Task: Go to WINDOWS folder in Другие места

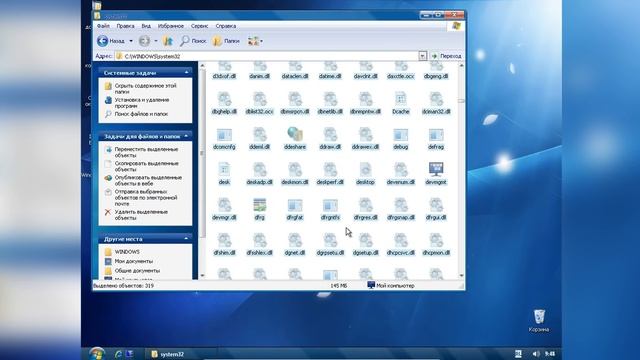Action: pyautogui.click(x=127, y=252)
